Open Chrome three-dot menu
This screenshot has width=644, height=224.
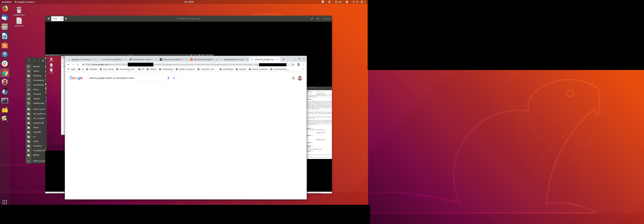(x=303, y=64)
